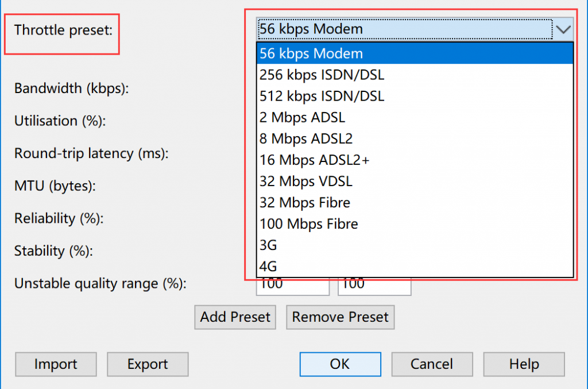Click the Utilisation (%) label
Viewport: 588px width, 389px height.
60,121
